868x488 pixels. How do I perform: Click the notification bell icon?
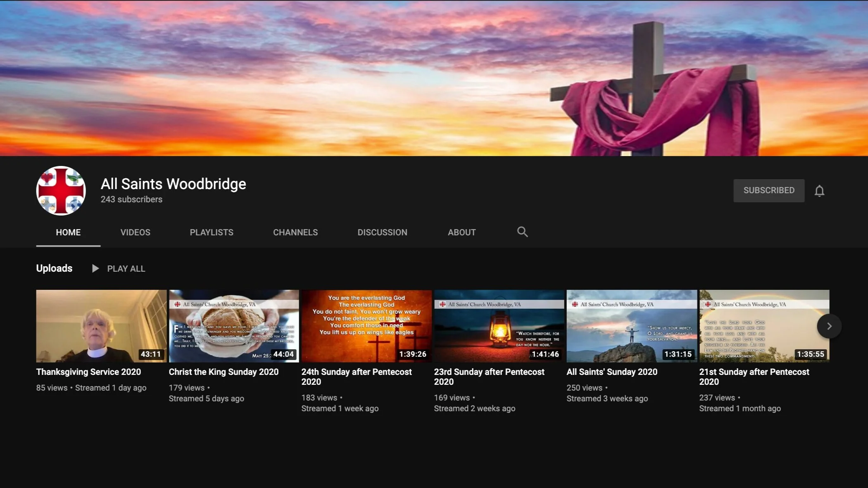pos(819,191)
